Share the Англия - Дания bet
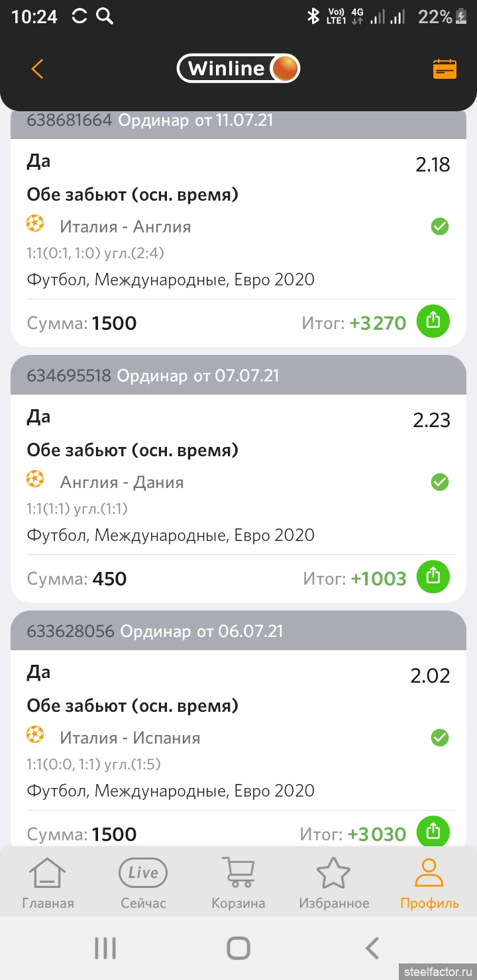The width and height of the screenshot is (477, 980). tap(433, 577)
